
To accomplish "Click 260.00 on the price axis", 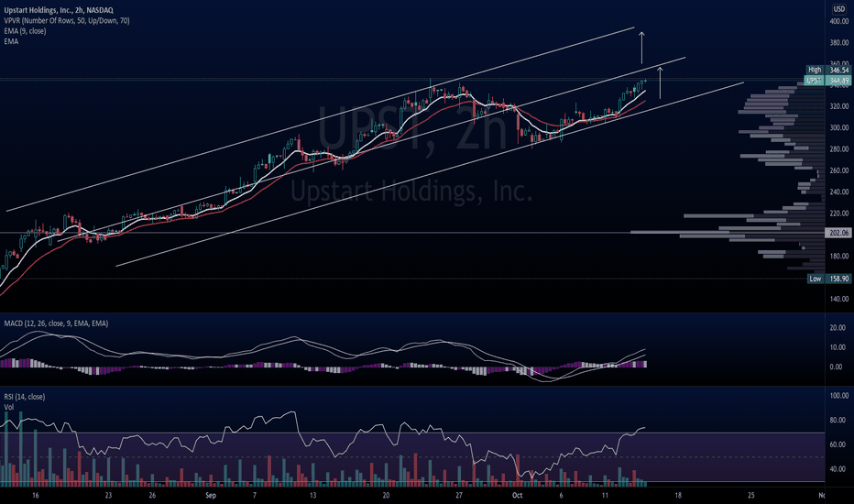I will (839, 170).
